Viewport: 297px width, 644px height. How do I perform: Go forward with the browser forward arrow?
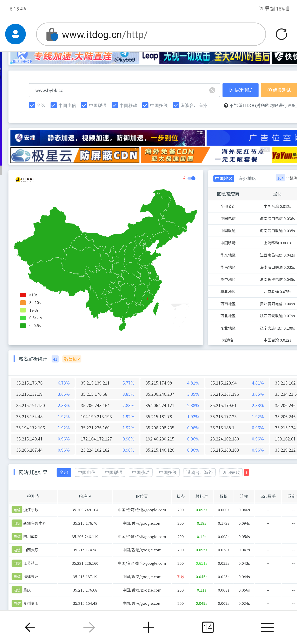(x=89, y=627)
